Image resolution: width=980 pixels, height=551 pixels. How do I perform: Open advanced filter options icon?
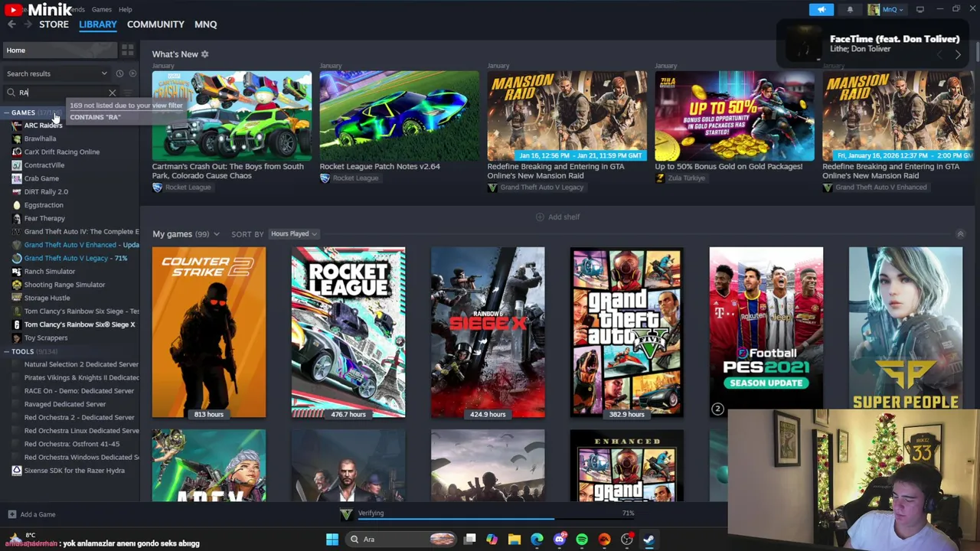[x=128, y=93]
